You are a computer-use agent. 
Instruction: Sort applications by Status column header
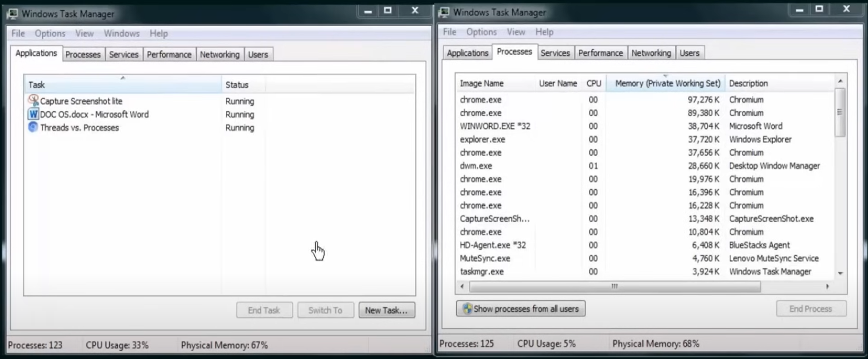pyautogui.click(x=244, y=85)
